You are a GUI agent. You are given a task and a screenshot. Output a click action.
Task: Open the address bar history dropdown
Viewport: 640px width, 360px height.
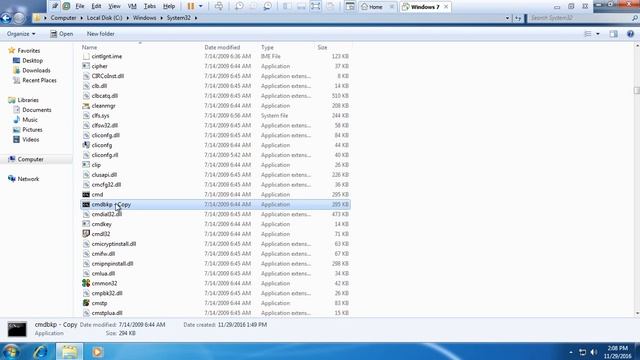click(507, 18)
